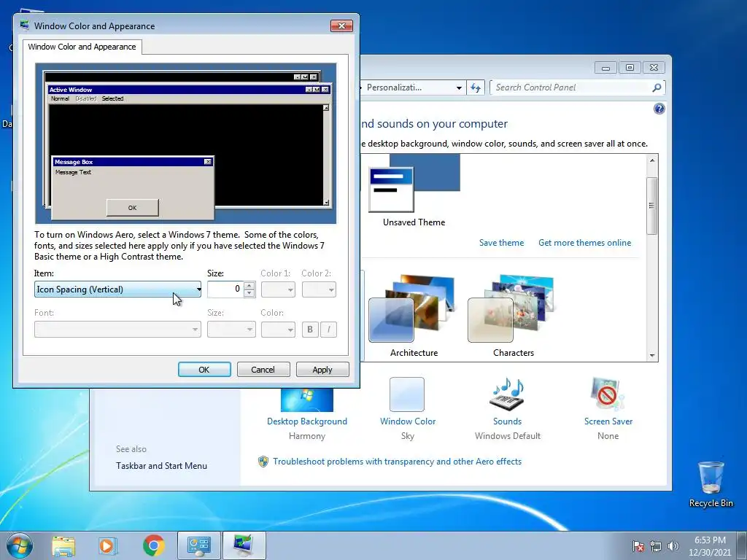Image resolution: width=747 pixels, height=560 pixels.
Task: Switch to the Personalization taskbar button
Action: click(x=244, y=545)
